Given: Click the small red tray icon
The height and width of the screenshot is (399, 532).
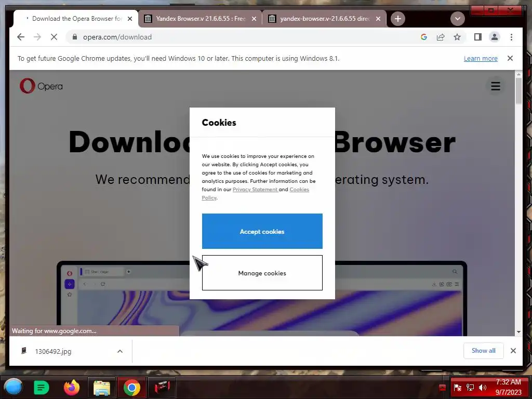Looking at the screenshot, I should (x=442, y=388).
